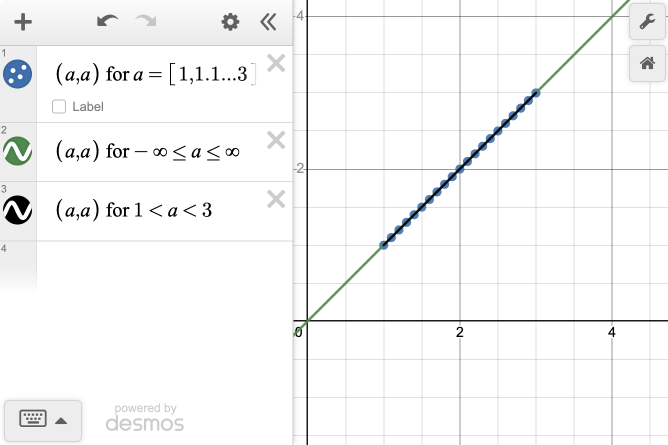The height and width of the screenshot is (445, 668).
Task: Show the on-screen keypad
Action: point(42,420)
